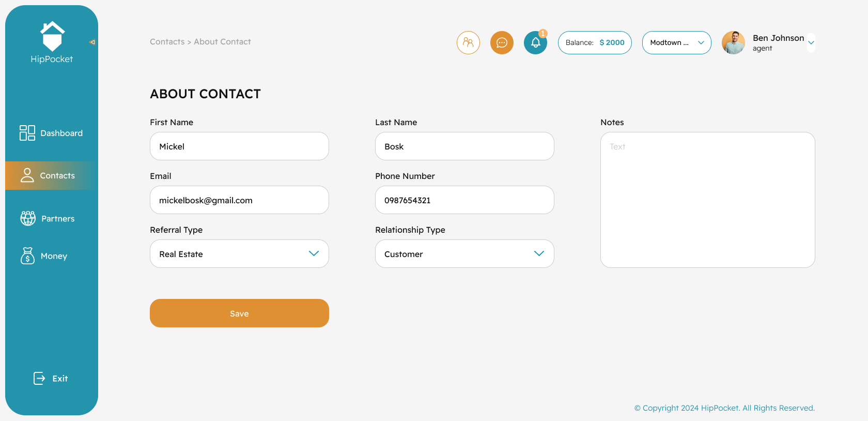Save the contact with the Save button
868x421 pixels.
click(239, 313)
